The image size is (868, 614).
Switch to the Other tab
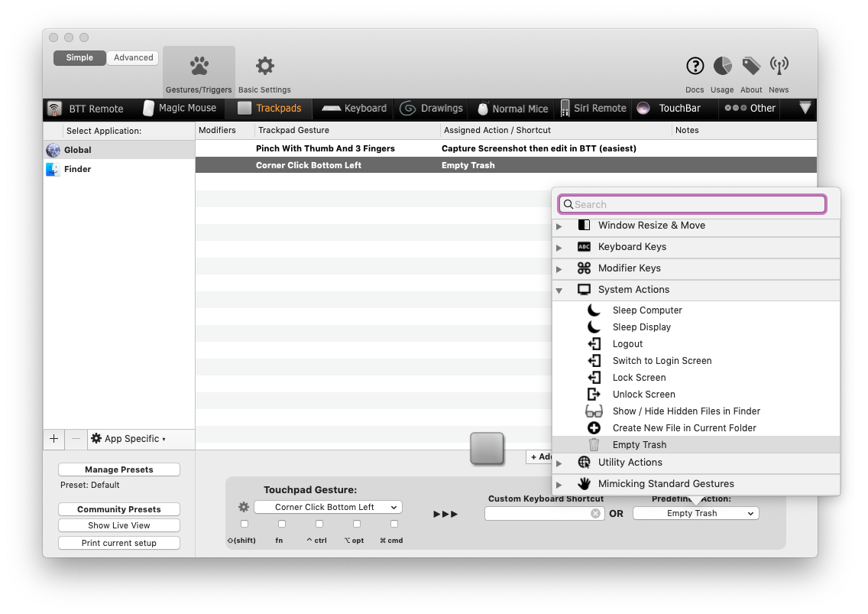tap(750, 108)
